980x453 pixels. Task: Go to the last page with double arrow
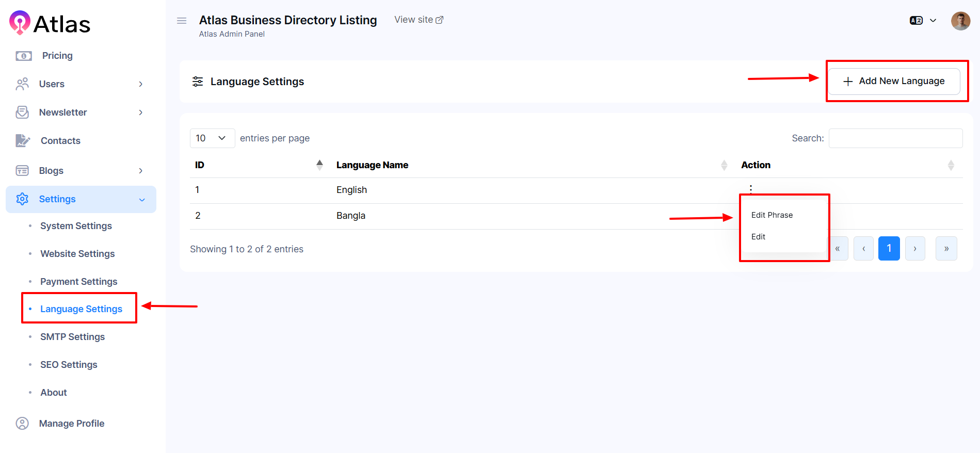pyautogui.click(x=946, y=249)
